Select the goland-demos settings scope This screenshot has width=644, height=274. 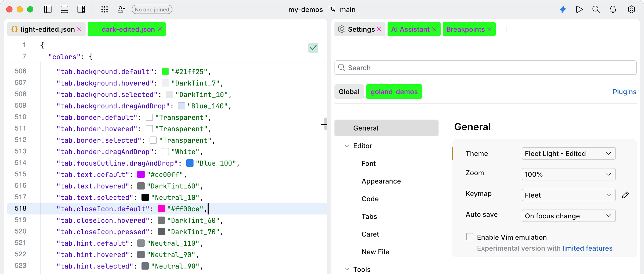pos(394,92)
